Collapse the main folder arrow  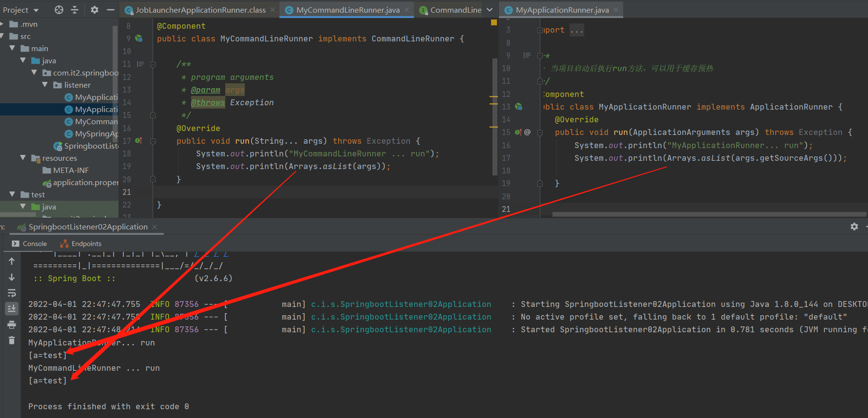(x=12, y=48)
